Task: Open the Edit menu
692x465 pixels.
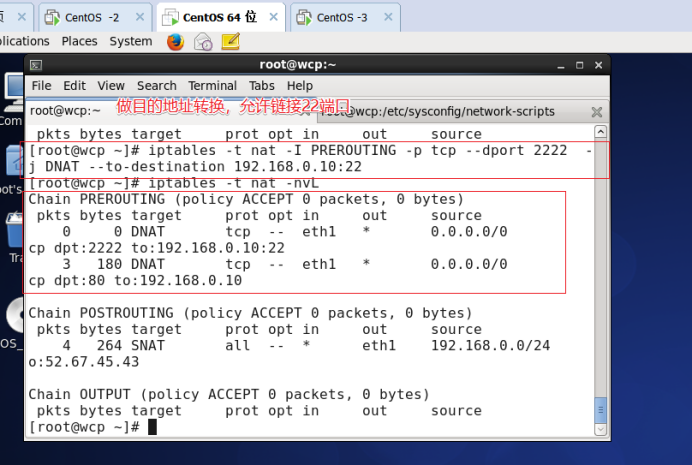Action: pos(74,86)
